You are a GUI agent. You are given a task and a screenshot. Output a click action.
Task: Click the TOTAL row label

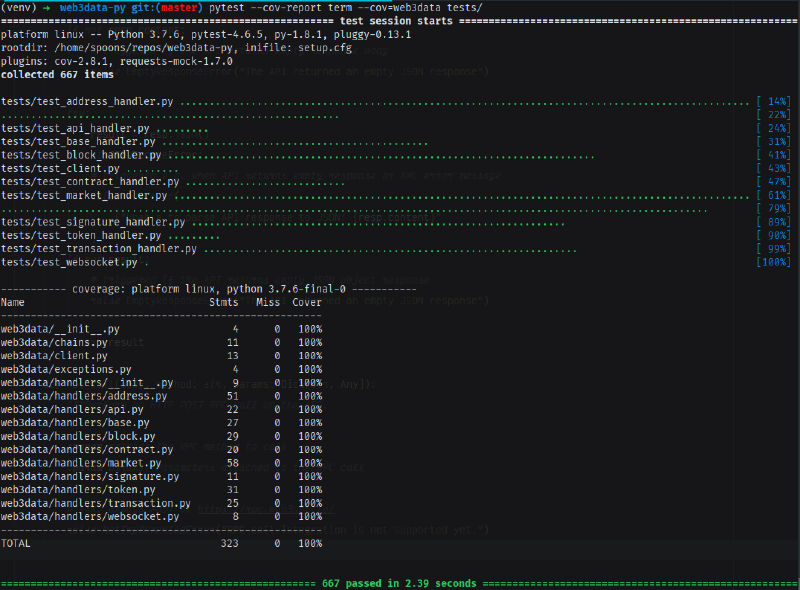15,544
